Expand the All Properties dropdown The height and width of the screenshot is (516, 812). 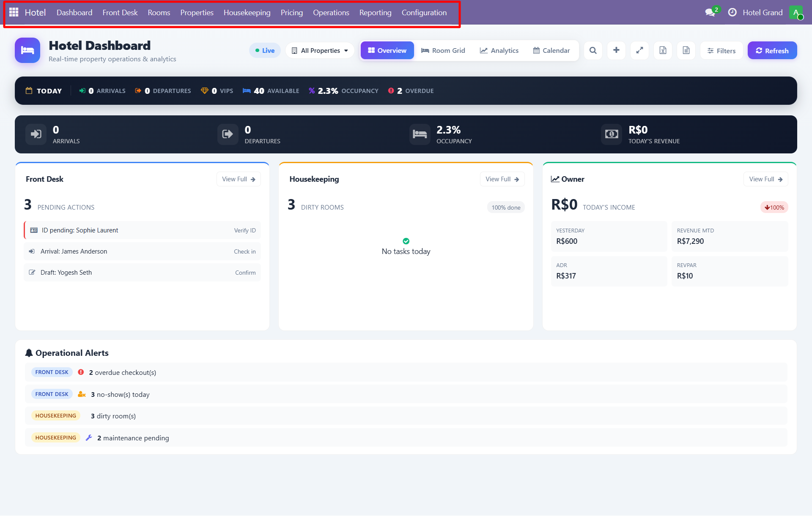coord(320,50)
